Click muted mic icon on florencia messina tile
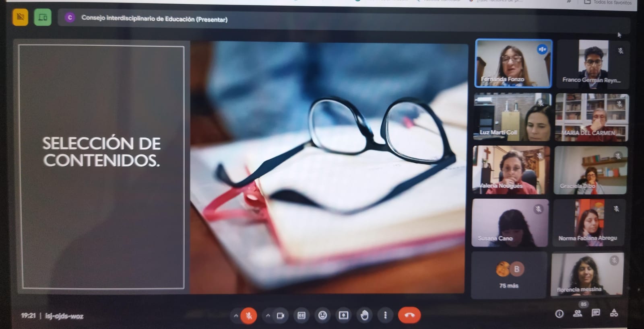Viewport: 644px width, 329px height. pyautogui.click(x=614, y=260)
